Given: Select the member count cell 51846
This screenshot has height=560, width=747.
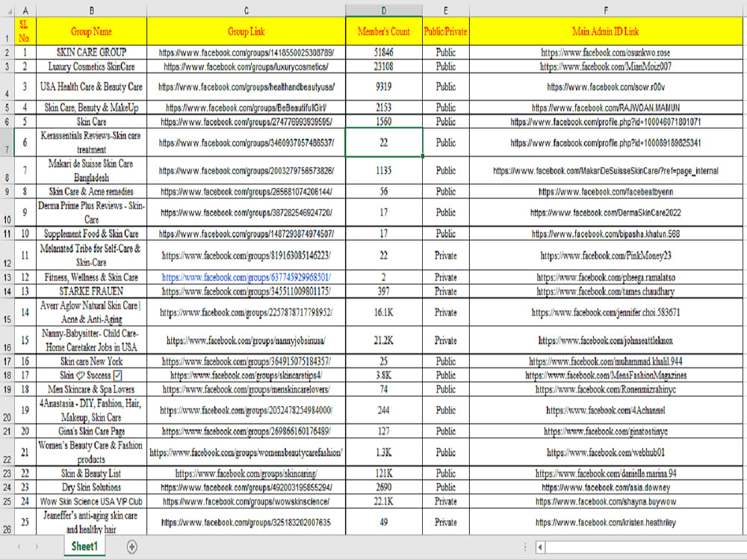Looking at the screenshot, I should tap(383, 52).
